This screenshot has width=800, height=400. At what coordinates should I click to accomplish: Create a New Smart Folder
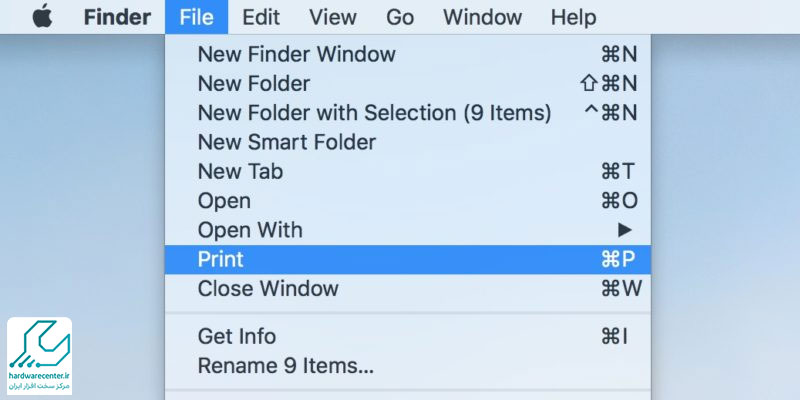click(408, 142)
